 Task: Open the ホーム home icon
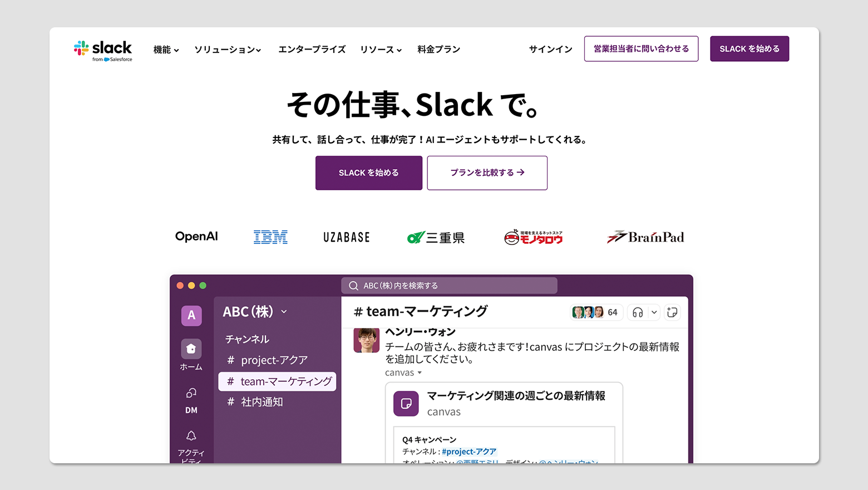(x=191, y=349)
